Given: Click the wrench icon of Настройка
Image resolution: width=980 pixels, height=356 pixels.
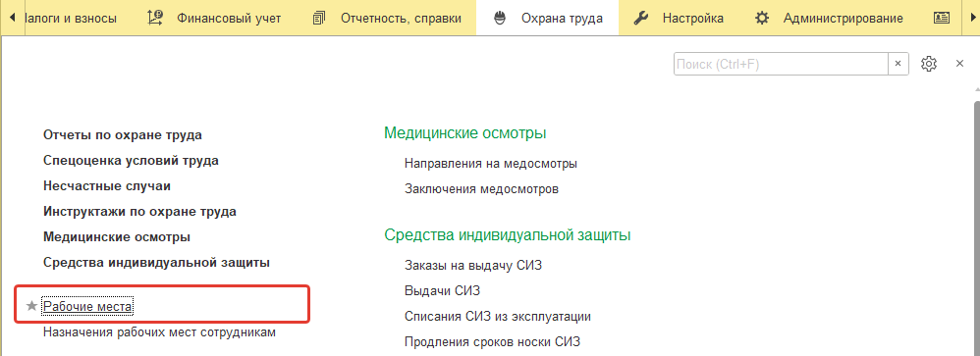Looking at the screenshot, I should coord(640,18).
